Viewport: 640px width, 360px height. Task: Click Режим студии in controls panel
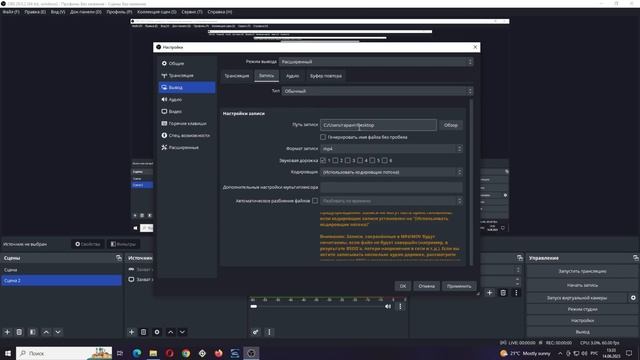point(582,309)
